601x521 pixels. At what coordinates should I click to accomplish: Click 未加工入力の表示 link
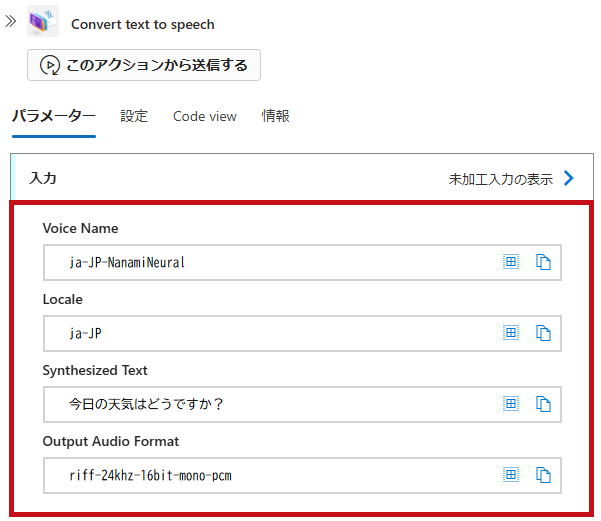(x=501, y=179)
